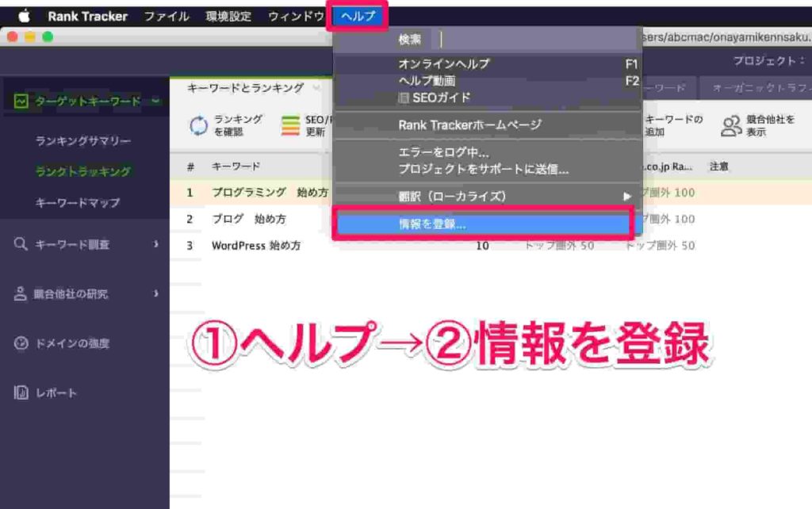This screenshot has width=812, height=509.
Task: Minimize the window with the yellow button
Action: (x=30, y=36)
